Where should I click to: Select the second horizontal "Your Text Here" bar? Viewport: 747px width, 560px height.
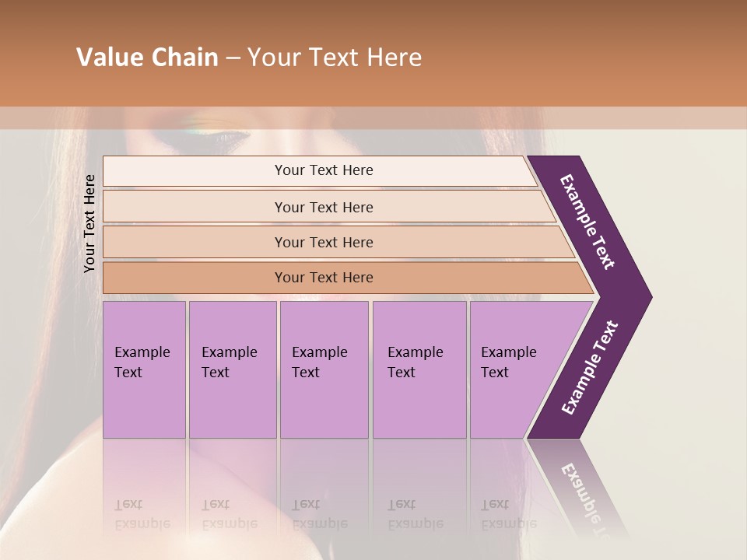pos(323,207)
